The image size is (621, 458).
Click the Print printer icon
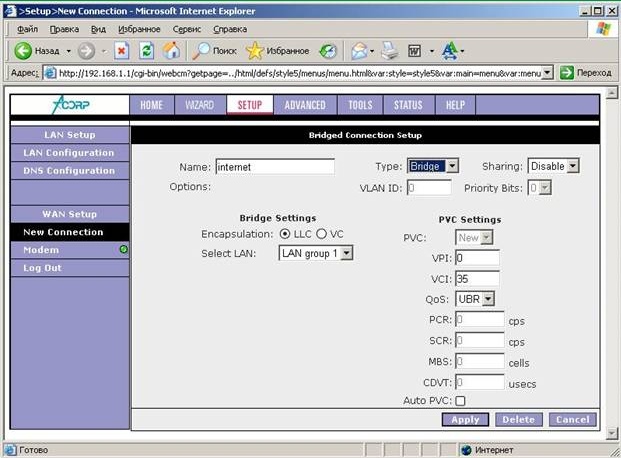390,51
